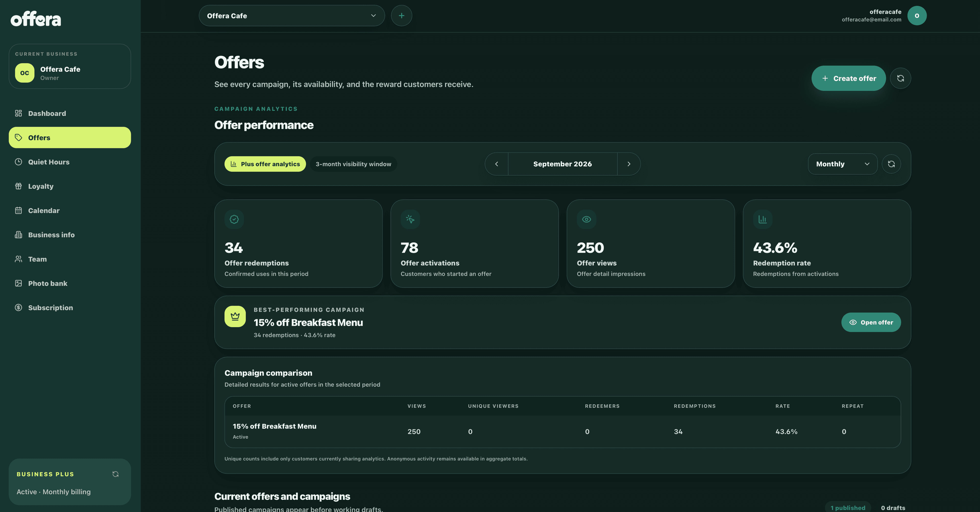Select Offers in the sidebar
This screenshot has width=980, height=512.
[70, 137]
